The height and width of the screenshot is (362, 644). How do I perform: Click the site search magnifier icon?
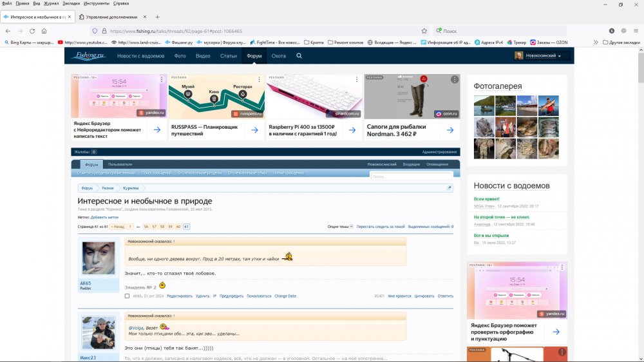click(x=299, y=56)
